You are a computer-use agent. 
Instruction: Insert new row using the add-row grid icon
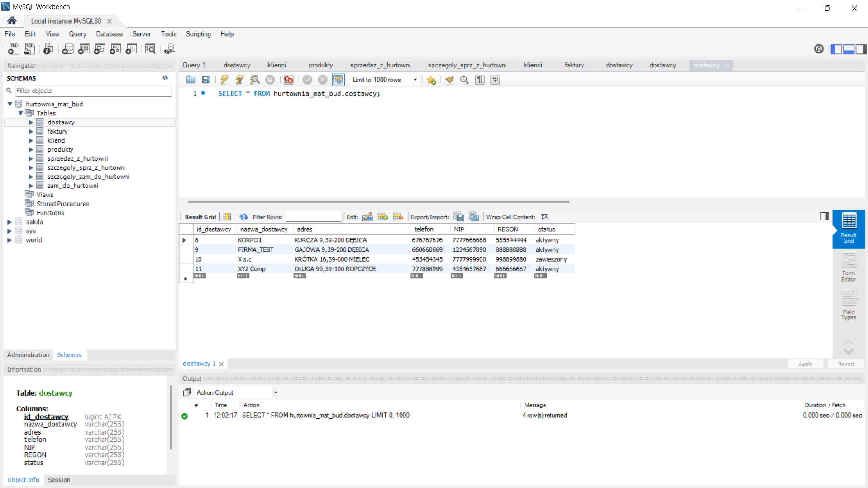point(382,217)
